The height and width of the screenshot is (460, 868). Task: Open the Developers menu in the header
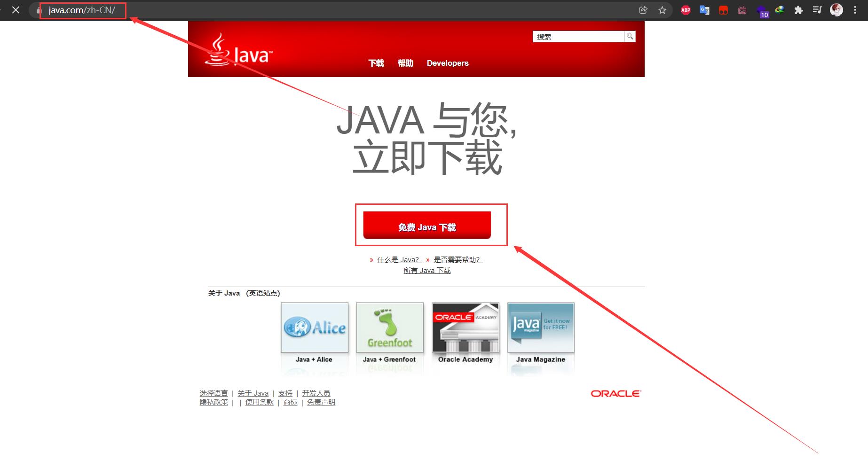pyautogui.click(x=448, y=63)
